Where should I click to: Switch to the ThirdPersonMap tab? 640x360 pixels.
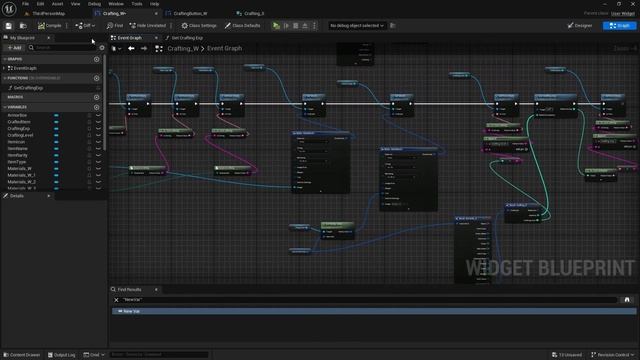[x=48, y=13]
